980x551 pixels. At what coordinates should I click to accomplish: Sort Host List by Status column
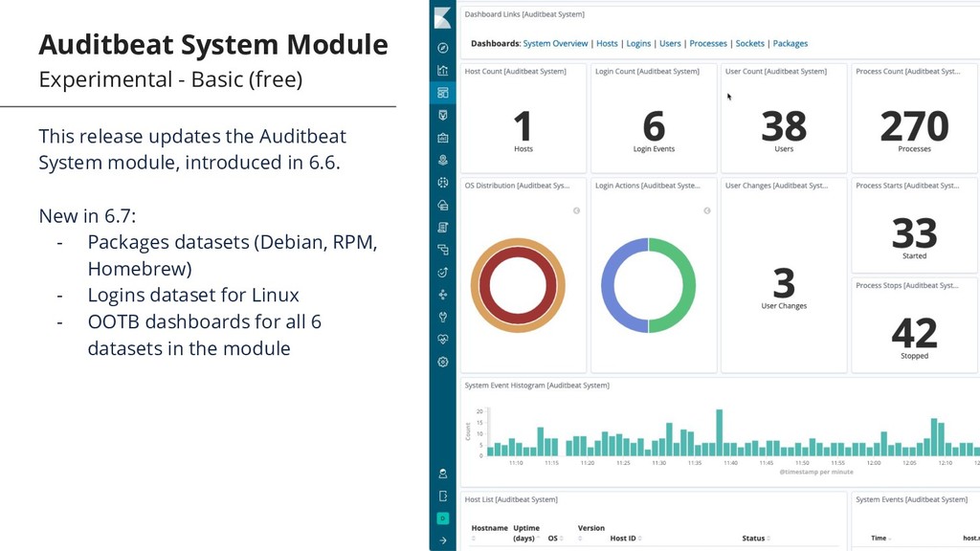(x=756, y=539)
